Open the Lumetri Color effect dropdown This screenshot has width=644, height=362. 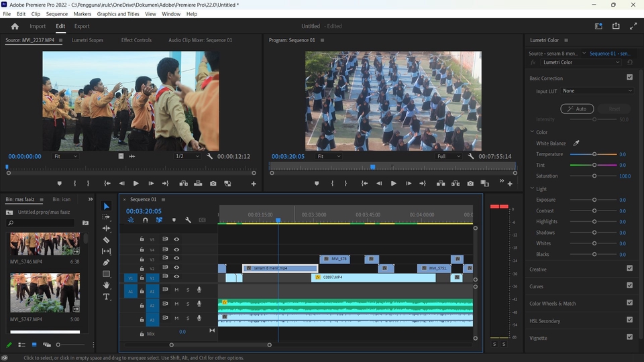[x=581, y=62]
